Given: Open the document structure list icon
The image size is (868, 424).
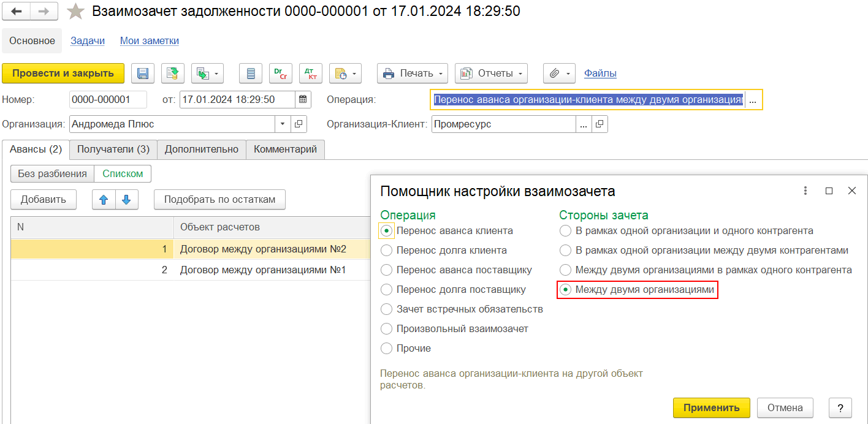Looking at the screenshot, I should point(250,74).
